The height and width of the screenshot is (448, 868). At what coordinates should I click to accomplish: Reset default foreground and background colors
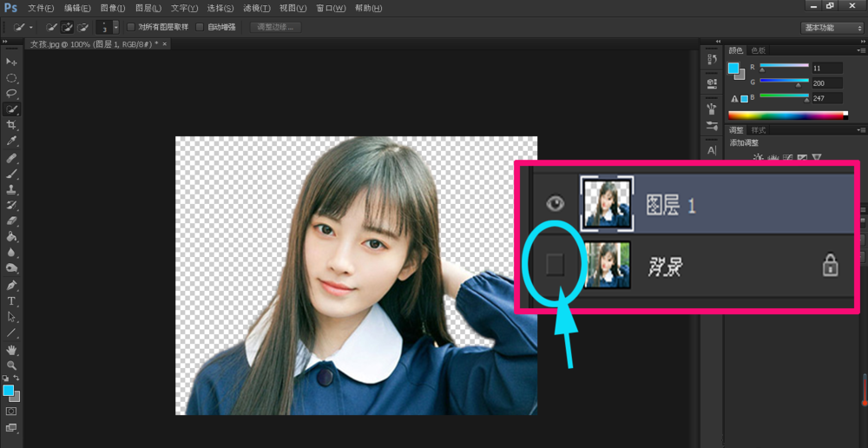[5, 379]
